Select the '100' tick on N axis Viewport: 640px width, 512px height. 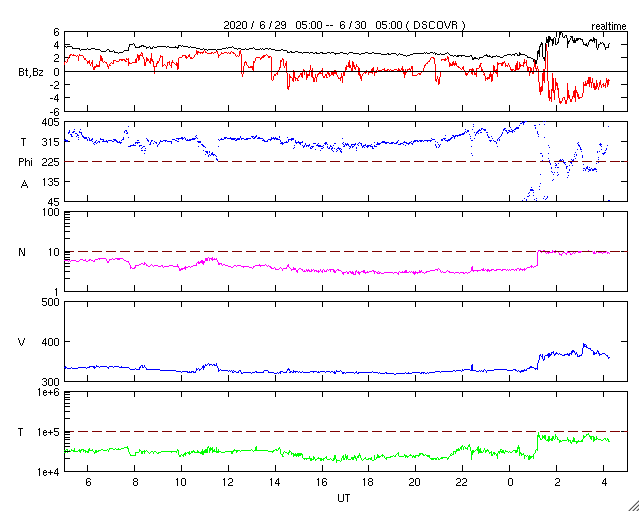tap(52, 213)
